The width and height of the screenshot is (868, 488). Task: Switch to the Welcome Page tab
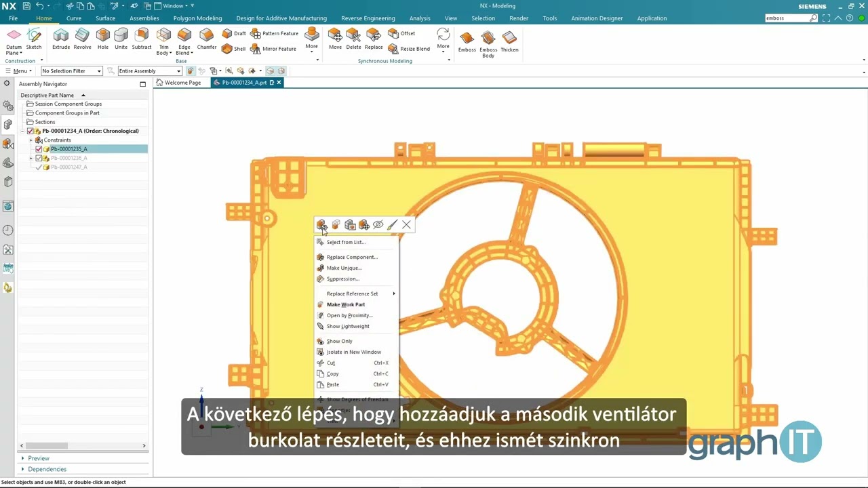tap(178, 83)
